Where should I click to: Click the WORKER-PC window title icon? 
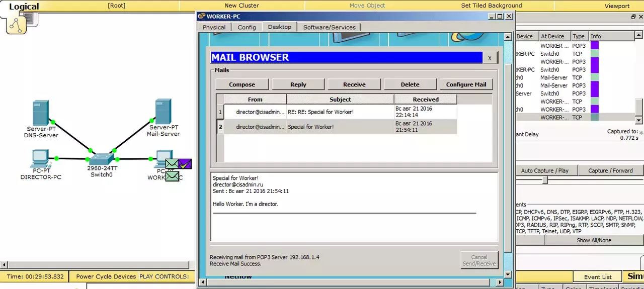[201, 16]
